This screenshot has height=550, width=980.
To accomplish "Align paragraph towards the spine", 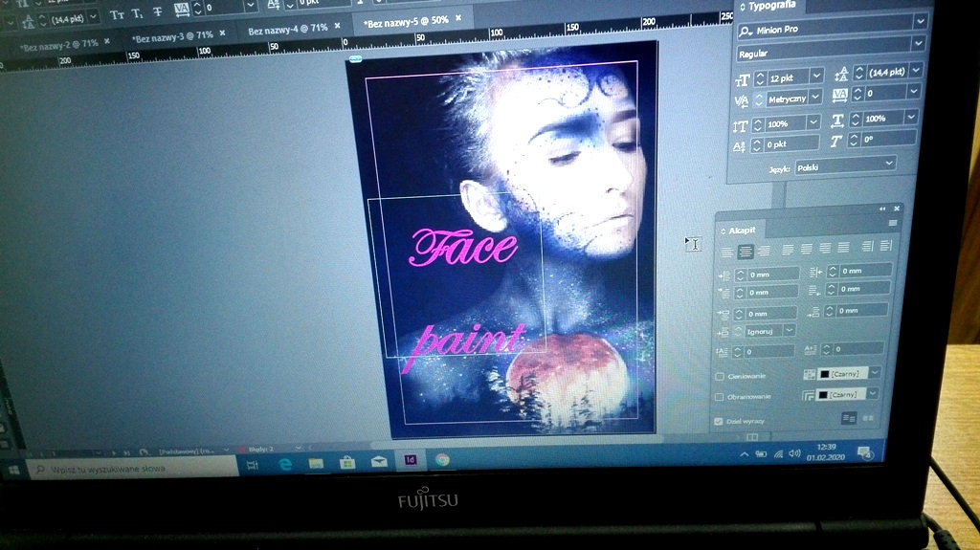I will click(867, 247).
